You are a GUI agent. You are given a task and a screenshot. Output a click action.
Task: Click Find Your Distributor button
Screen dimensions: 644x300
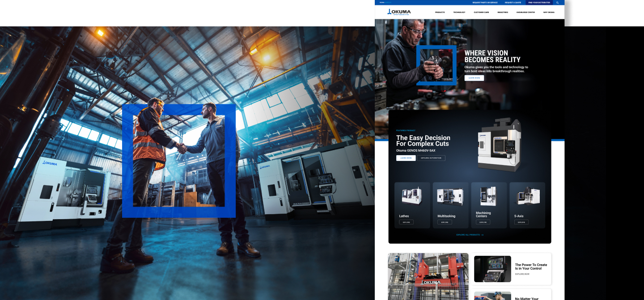pos(539,3)
